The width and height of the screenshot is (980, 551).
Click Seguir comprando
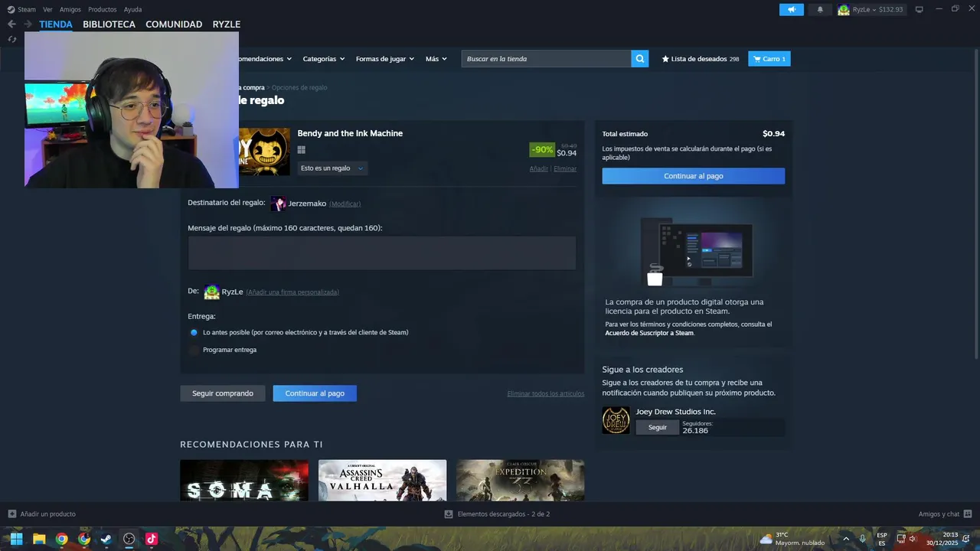223,393
